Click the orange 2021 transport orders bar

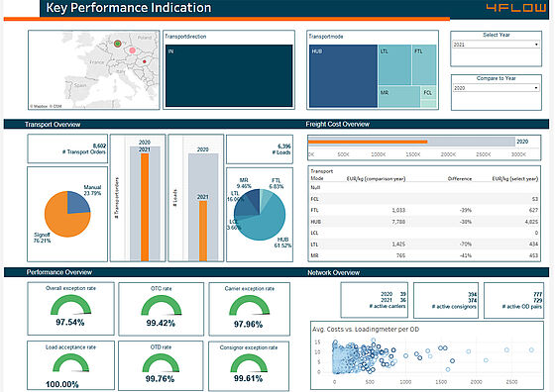(145, 207)
